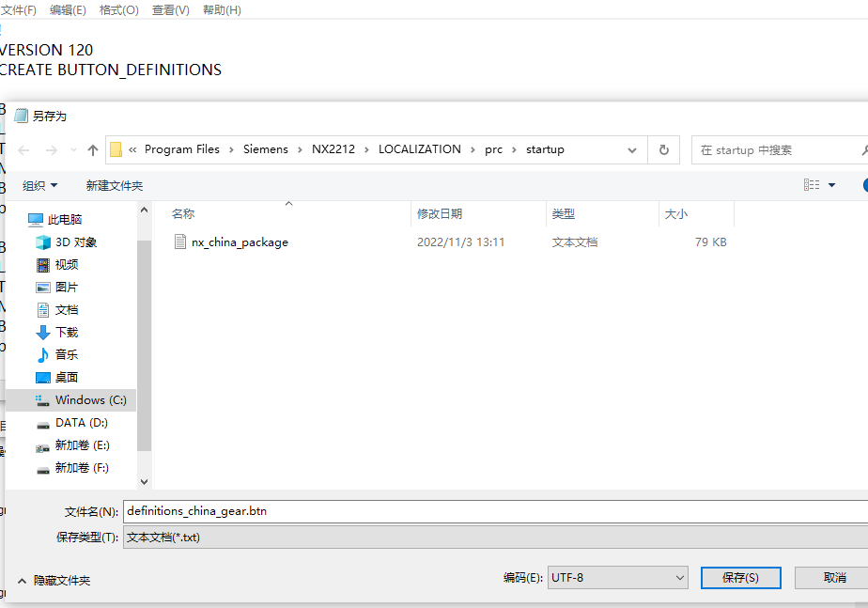Open the 组织 organize menu
868x608 pixels.
(x=40, y=186)
